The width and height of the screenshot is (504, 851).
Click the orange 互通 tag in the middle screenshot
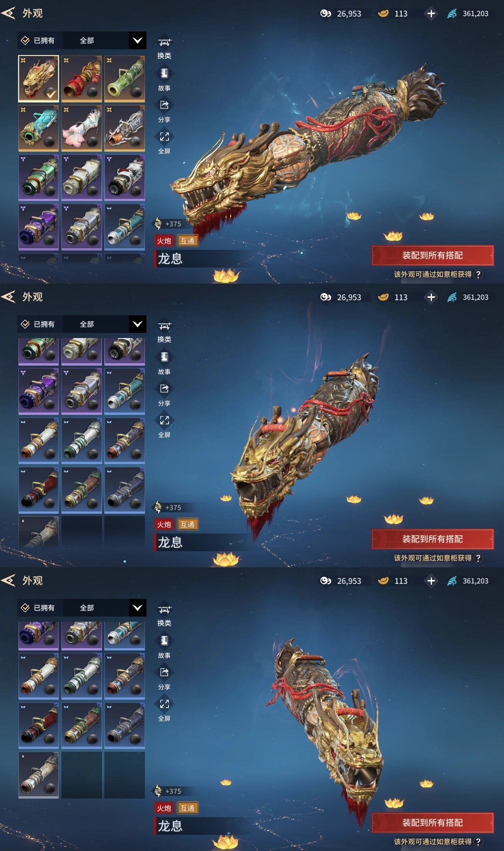click(x=187, y=524)
